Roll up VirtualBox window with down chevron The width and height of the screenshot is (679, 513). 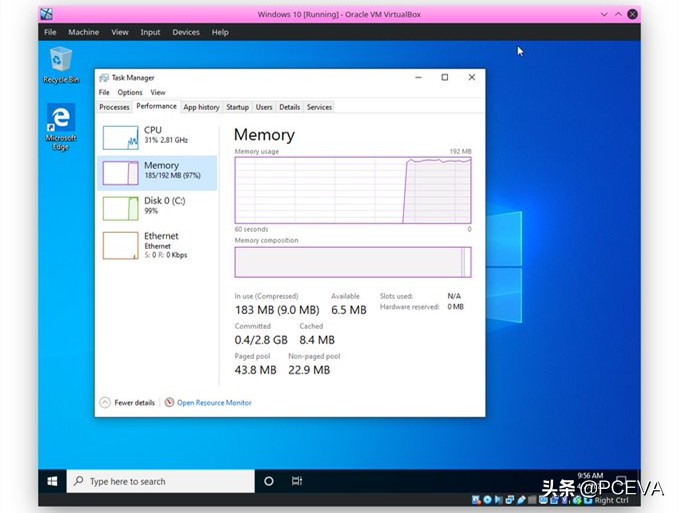604,14
